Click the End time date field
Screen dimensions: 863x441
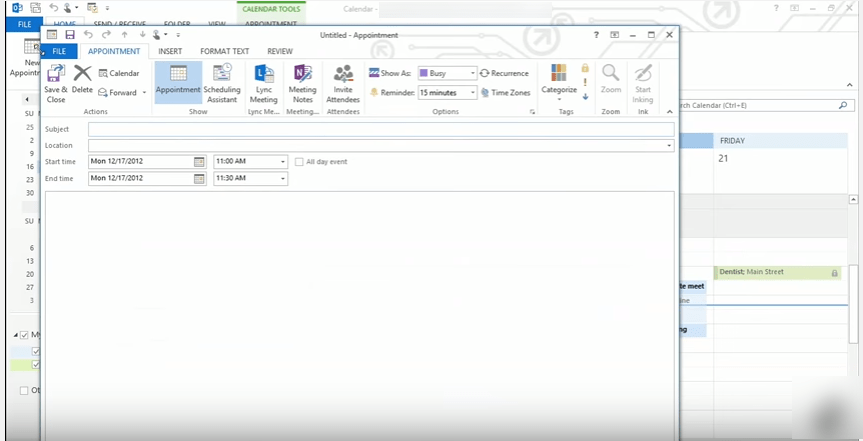[141, 178]
